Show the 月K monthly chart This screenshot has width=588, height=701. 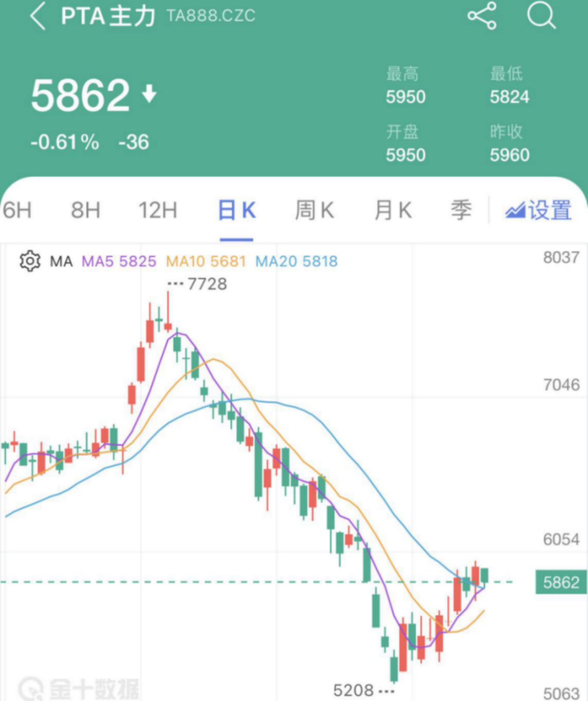tap(393, 211)
